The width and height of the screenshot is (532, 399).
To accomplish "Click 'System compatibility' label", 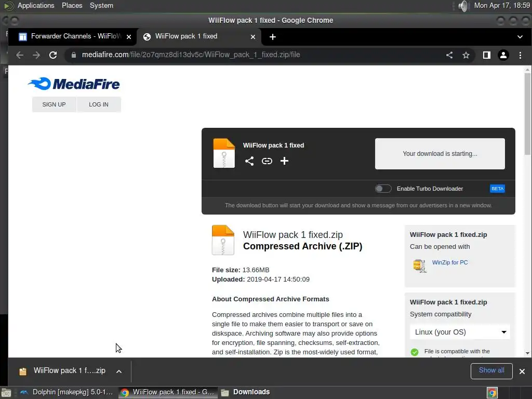I will (x=441, y=314).
